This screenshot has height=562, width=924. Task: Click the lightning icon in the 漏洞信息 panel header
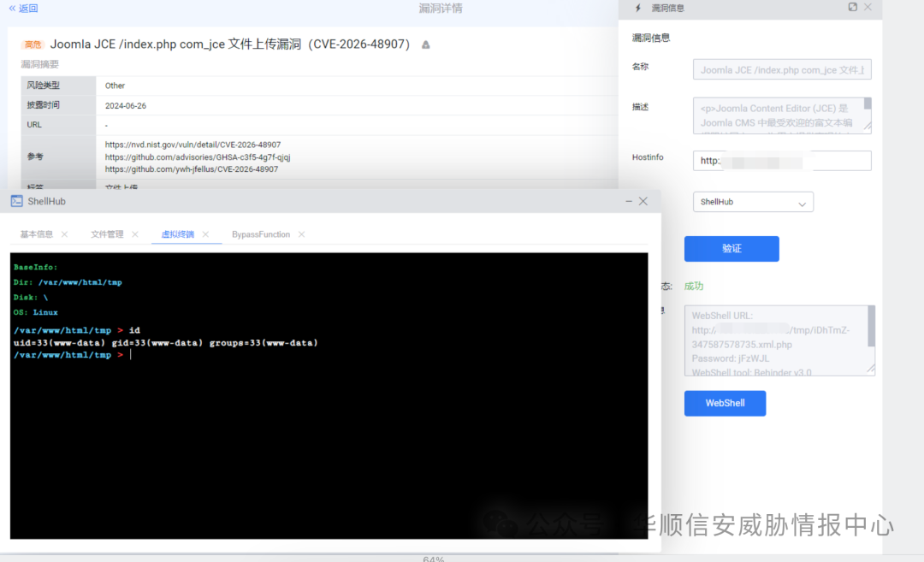pos(637,8)
